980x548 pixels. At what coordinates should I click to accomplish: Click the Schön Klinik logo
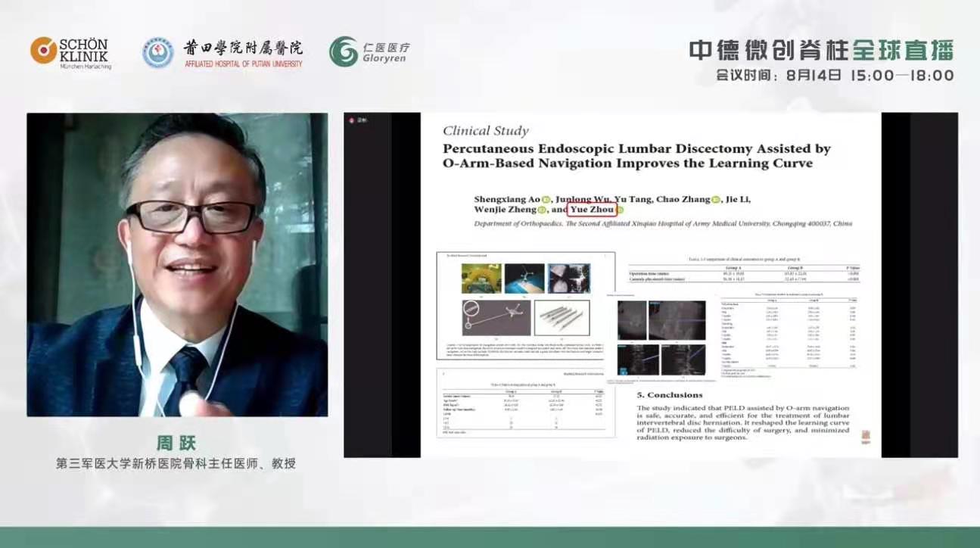click(x=70, y=53)
